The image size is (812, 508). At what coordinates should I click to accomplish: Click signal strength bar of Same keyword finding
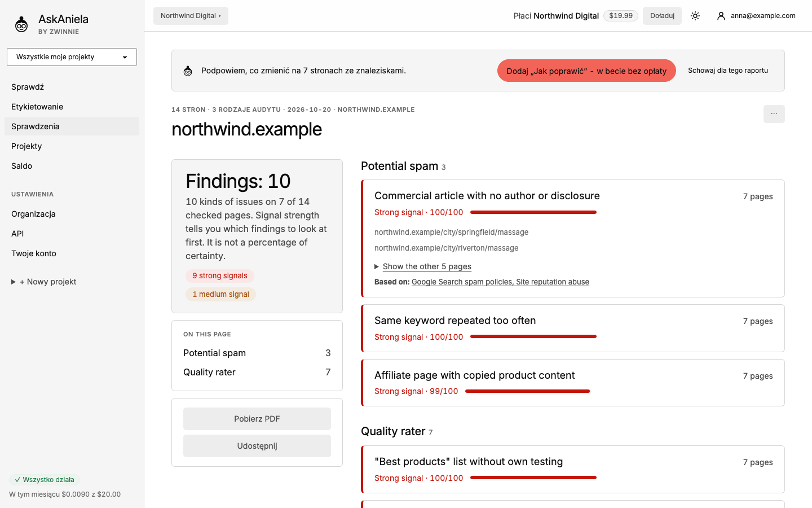[533, 336]
